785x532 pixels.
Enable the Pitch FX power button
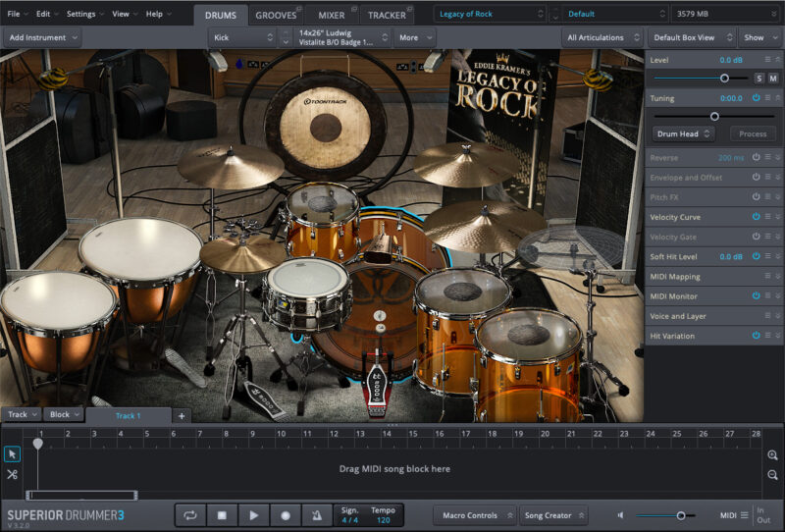tap(756, 197)
